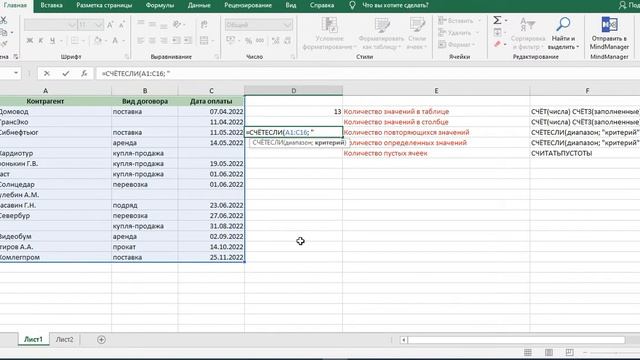Click the Comma Style 000 icon
Viewport: 640px width, 360px height.
pyautogui.click(x=260, y=40)
